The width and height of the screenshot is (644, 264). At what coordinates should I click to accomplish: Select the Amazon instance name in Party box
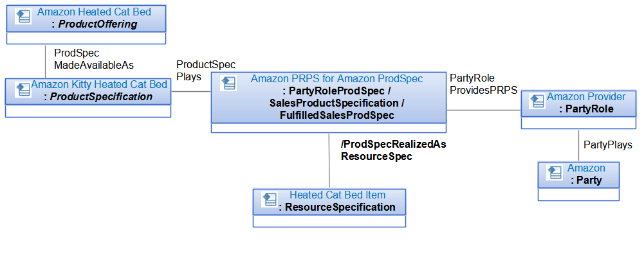coord(586,168)
